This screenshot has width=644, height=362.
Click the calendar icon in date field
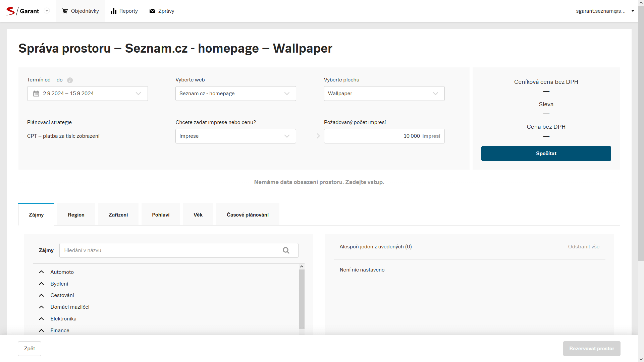pyautogui.click(x=36, y=94)
